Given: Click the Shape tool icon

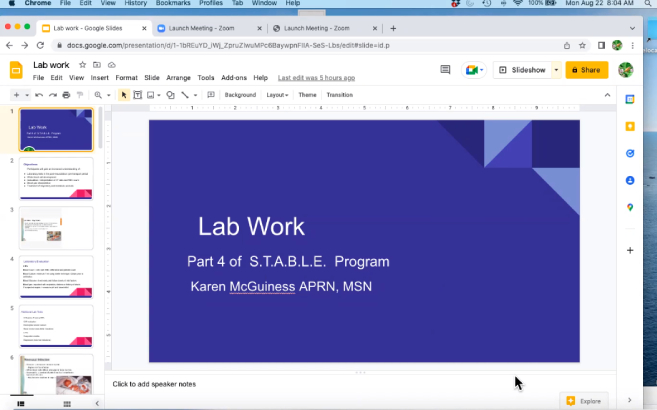Looking at the screenshot, I should click(x=171, y=95).
